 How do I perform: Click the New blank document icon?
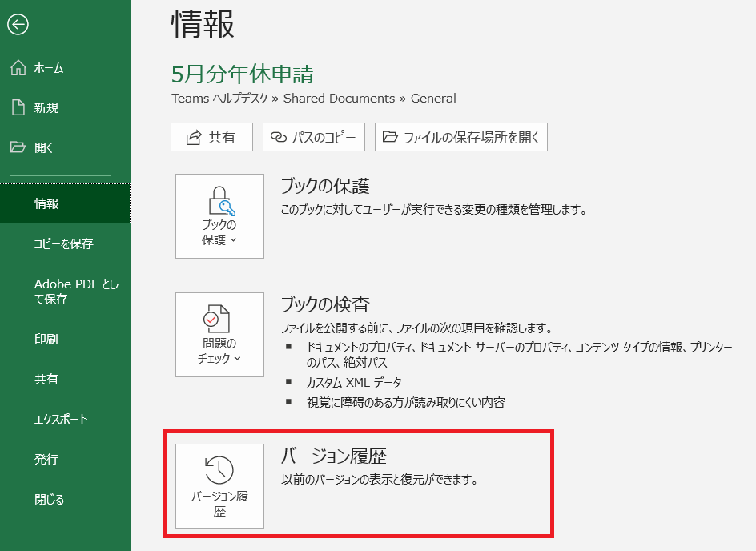coord(18,107)
